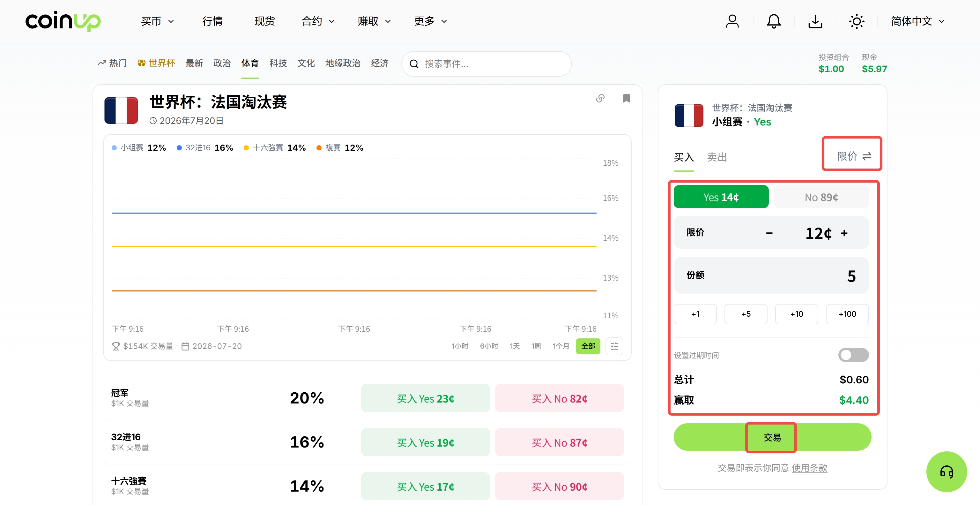Switch to 最新 category tab
980x505 pixels.
pyautogui.click(x=194, y=63)
